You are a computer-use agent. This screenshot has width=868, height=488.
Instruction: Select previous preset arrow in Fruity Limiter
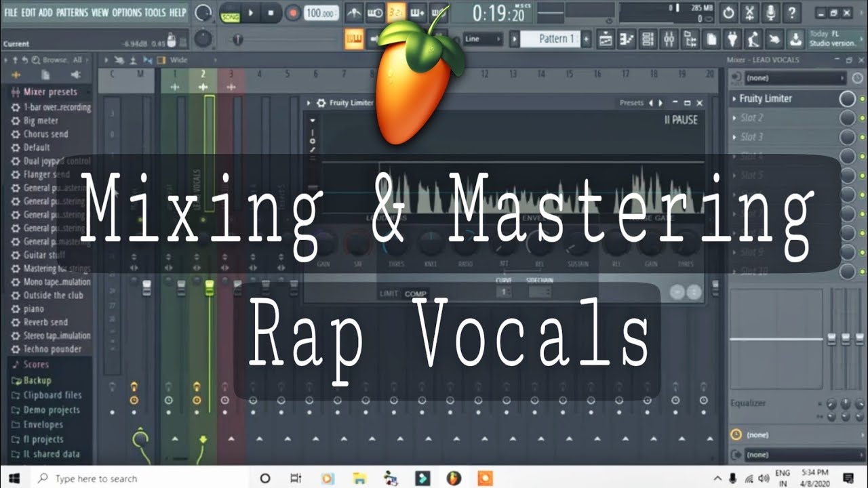click(x=652, y=103)
